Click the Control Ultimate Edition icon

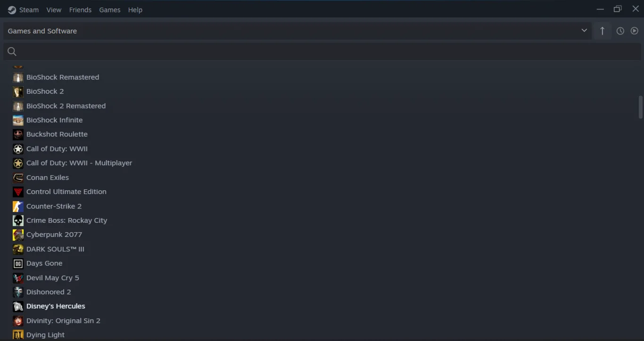[x=18, y=192]
